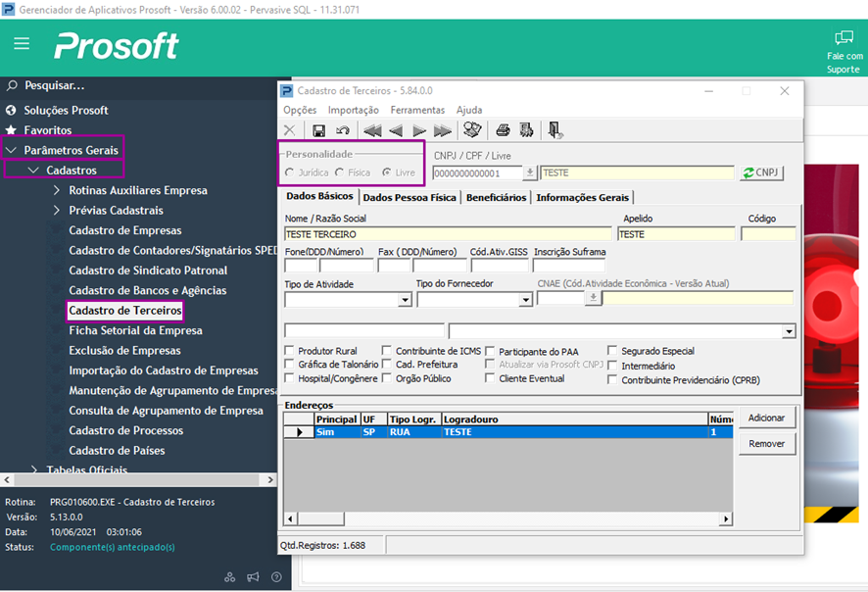This screenshot has width=868, height=592.
Task: Go to first record with rewind arrows
Action: pyautogui.click(x=372, y=130)
